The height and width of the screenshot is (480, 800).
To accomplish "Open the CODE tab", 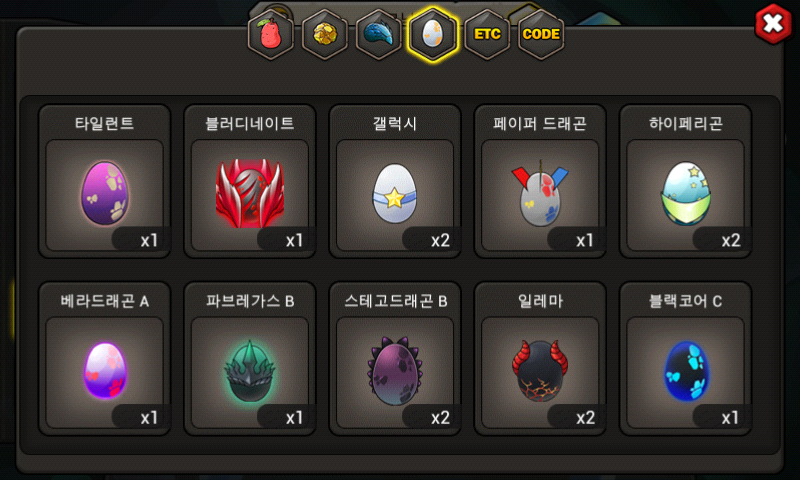I will coord(541,34).
